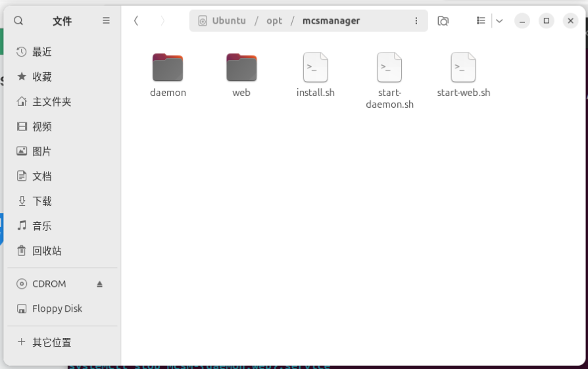Maximize the Files window
This screenshot has height=369, width=588.
(x=547, y=20)
